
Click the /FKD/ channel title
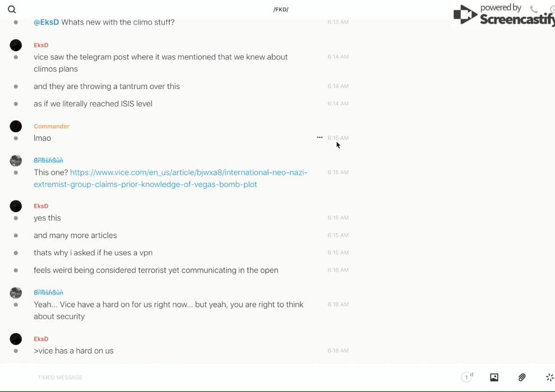(281, 10)
